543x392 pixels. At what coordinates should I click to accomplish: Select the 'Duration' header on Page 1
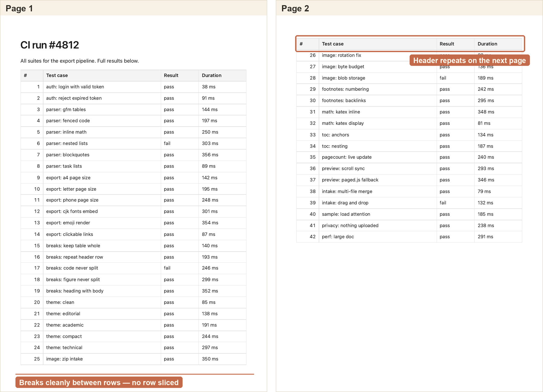222,75
